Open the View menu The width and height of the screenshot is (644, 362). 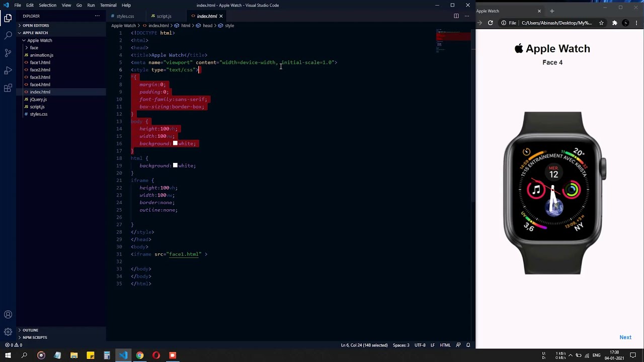pyautogui.click(x=66, y=5)
